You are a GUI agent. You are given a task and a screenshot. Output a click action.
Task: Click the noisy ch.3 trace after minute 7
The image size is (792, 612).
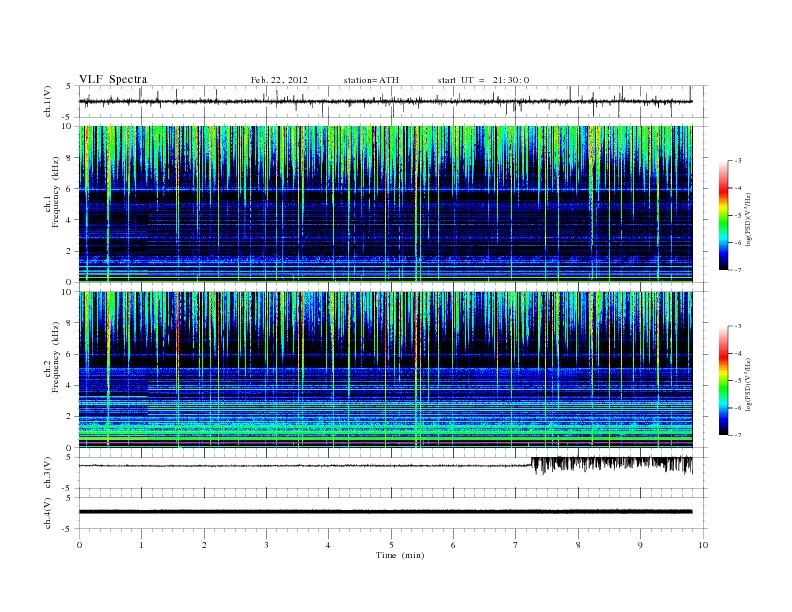click(x=612, y=464)
